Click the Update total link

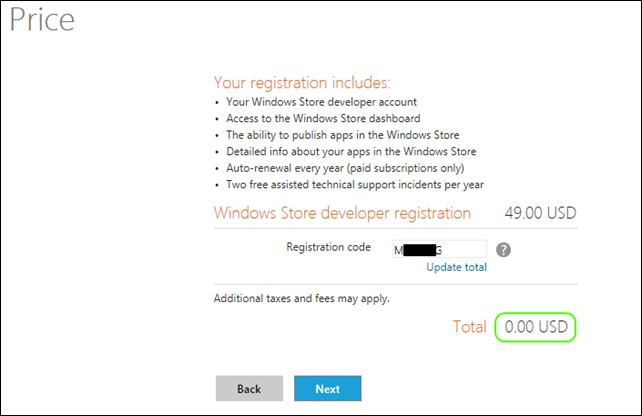click(456, 268)
